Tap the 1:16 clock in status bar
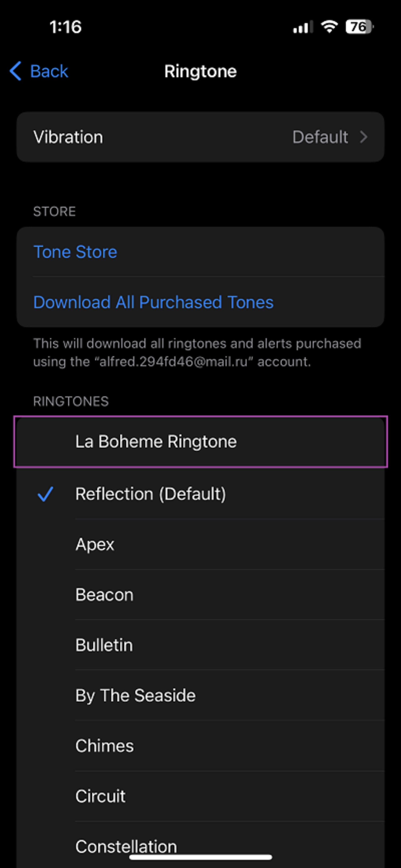This screenshot has height=868, width=401. (66, 27)
